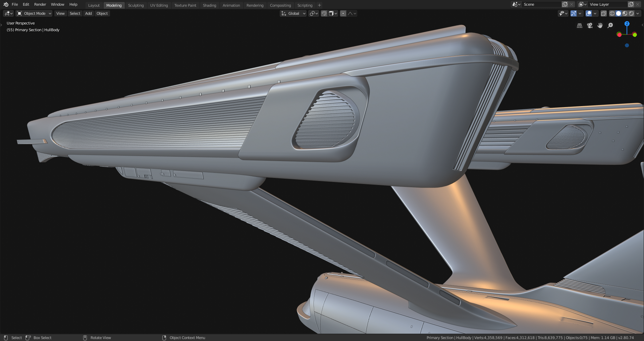Toggle proportional editing icon

pyautogui.click(x=343, y=13)
